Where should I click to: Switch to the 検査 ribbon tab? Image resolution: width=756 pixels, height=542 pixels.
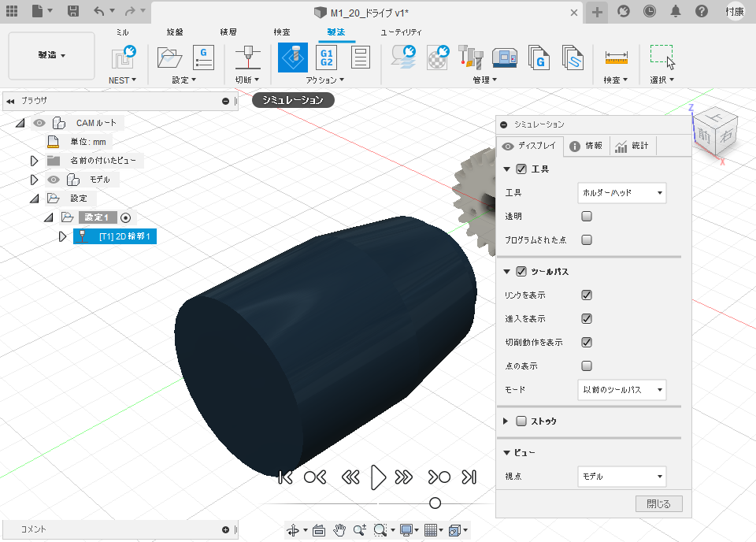pyautogui.click(x=282, y=32)
